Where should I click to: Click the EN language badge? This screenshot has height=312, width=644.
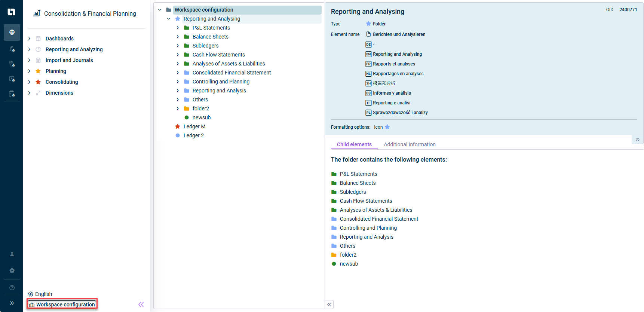[368, 54]
